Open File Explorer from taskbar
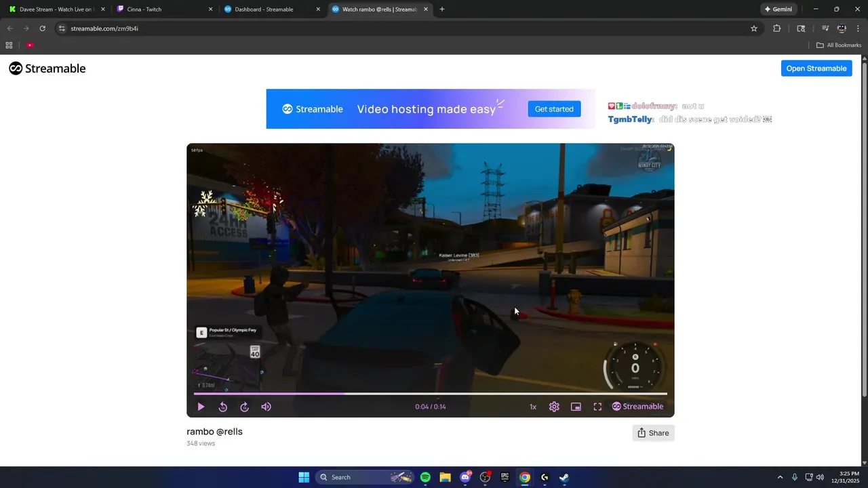 [445, 477]
